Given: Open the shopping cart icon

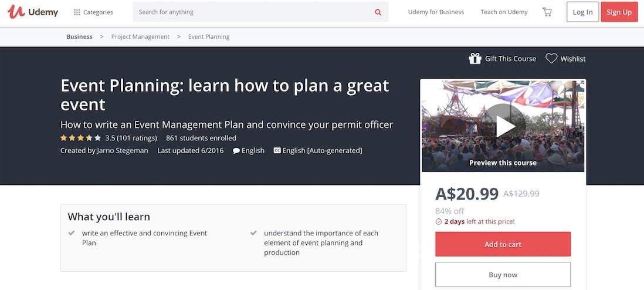Looking at the screenshot, I should 547,12.
